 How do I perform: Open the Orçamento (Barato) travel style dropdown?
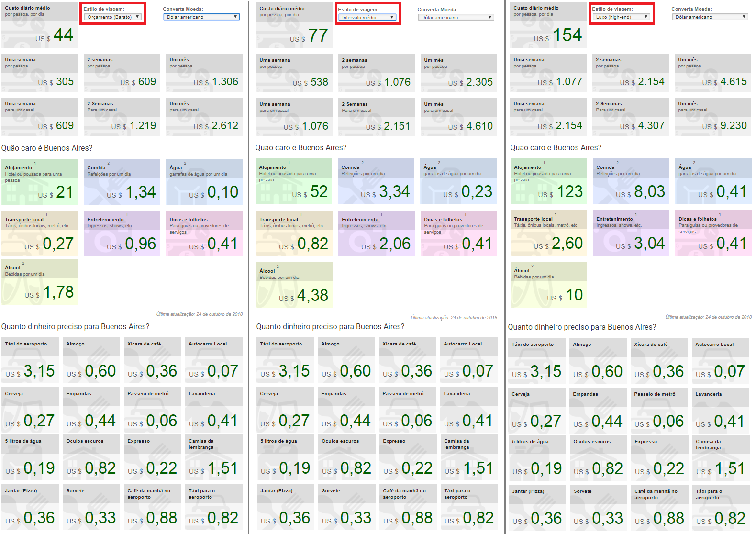113,17
